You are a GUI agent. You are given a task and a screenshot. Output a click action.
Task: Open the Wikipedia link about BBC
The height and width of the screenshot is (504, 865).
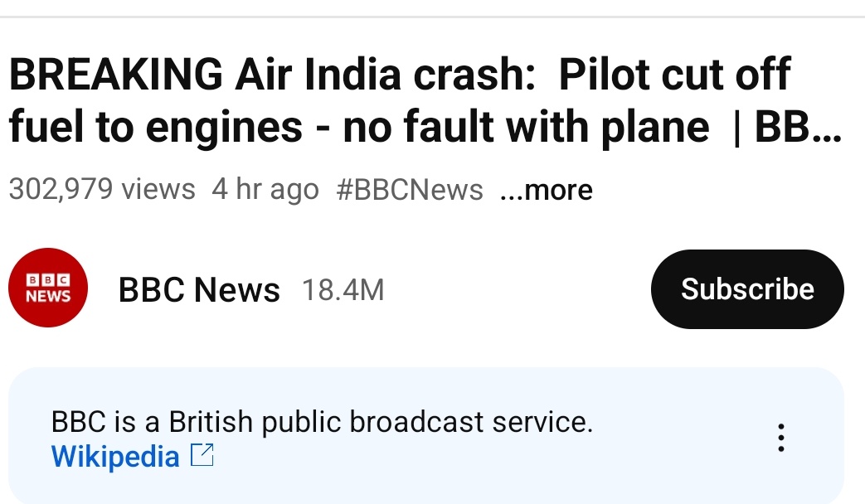pos(115,457)
